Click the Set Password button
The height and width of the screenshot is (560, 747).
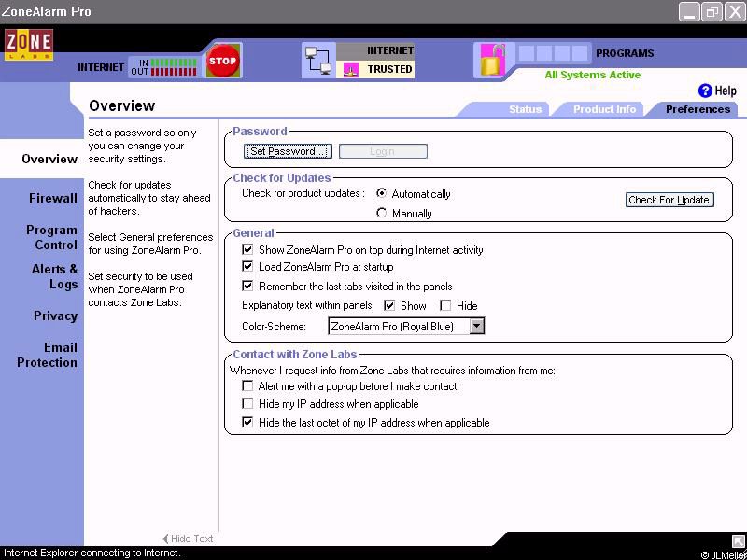click(x=288, y=151)
